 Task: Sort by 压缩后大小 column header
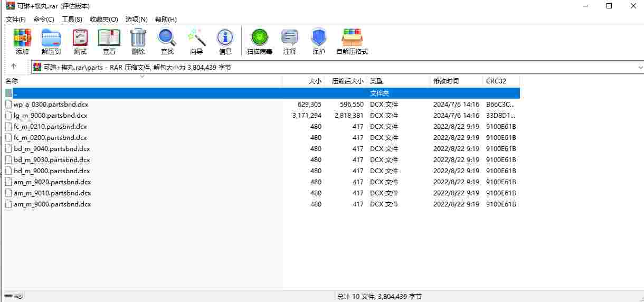pyautogui.click(x=345, y=81)
